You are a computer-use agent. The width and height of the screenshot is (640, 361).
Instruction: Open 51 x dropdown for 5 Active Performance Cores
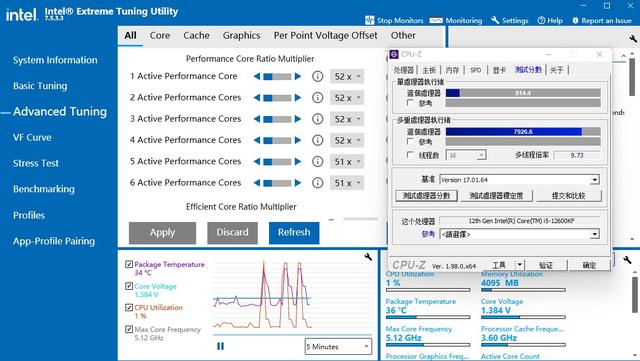tap(347, 161)
